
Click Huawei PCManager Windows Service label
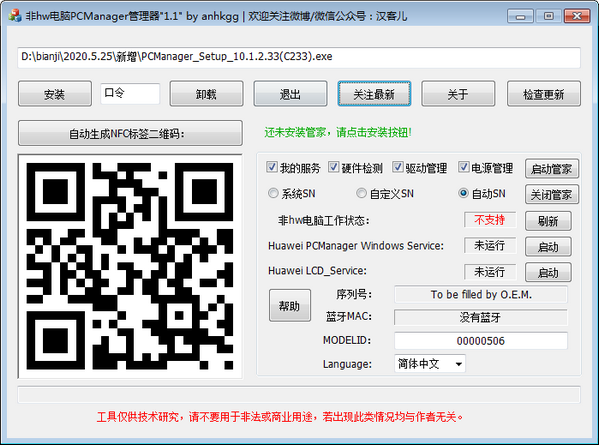click(356, 246)
